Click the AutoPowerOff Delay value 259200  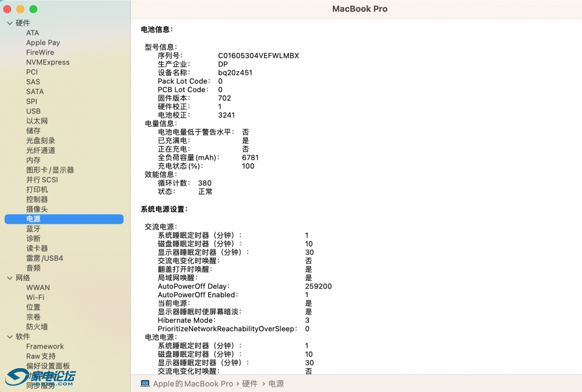(318, 286)
